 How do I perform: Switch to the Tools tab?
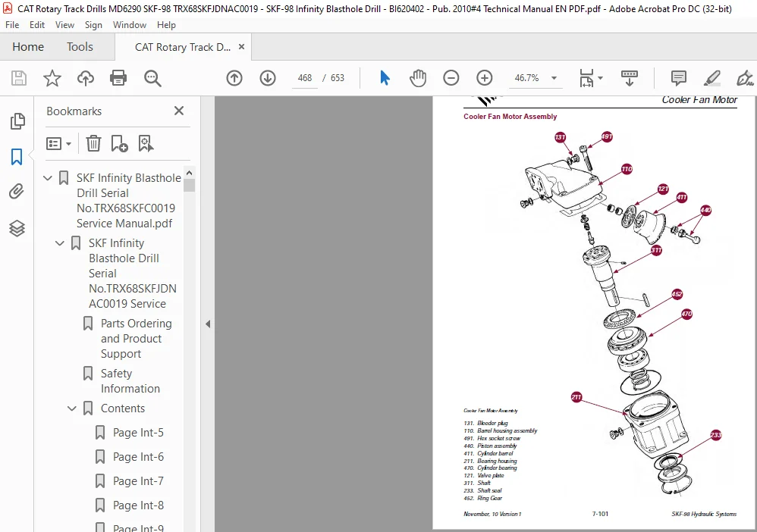click(80, 47)
